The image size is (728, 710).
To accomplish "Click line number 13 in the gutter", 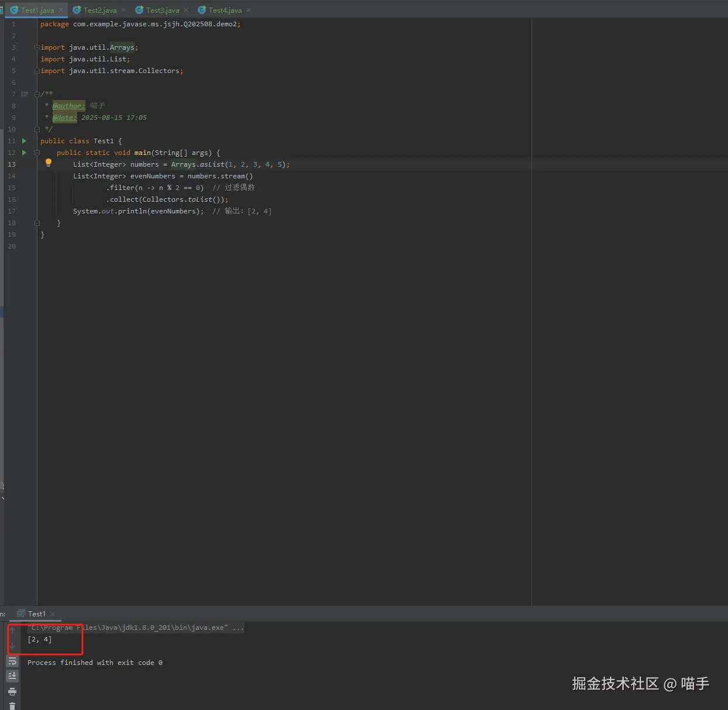I will click(x=12, y=164).
